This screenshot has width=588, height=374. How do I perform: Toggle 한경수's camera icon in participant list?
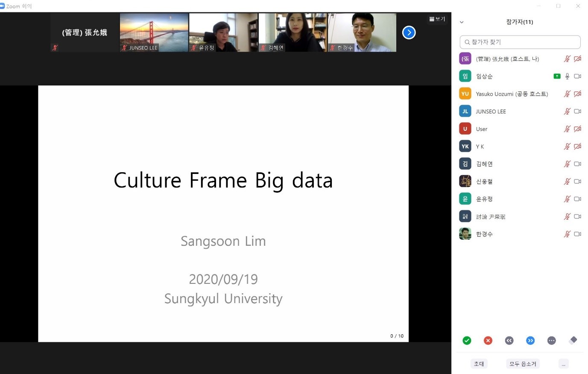[577, 234]
